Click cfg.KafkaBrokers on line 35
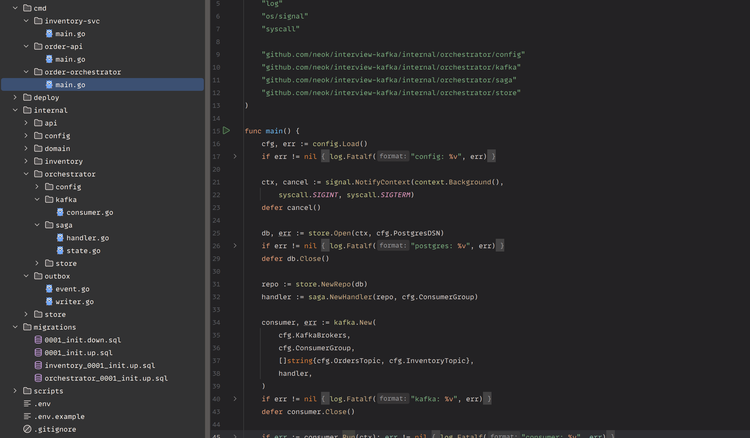 [314, 335]
